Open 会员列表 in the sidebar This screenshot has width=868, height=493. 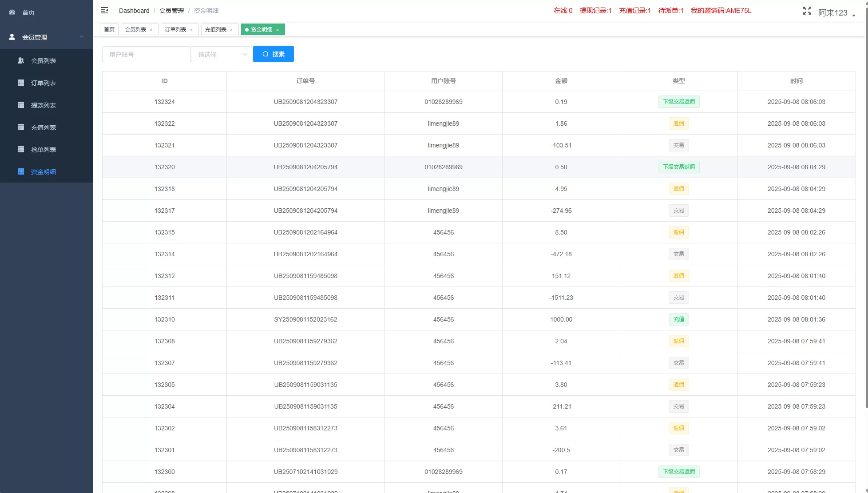pyautogui.click(x=43, y=61)
